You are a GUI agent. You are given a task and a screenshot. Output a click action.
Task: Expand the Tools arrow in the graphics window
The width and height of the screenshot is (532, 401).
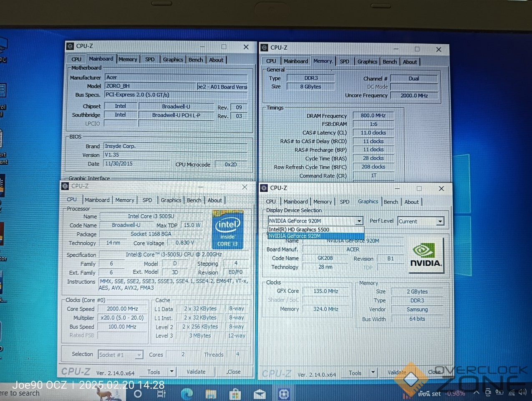[x=373, y=372]
